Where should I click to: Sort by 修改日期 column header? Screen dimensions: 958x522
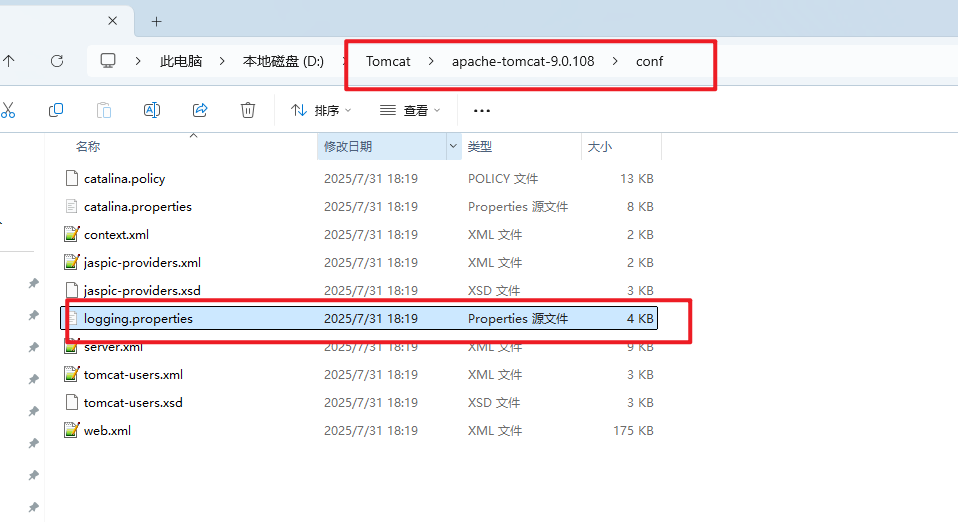point(348,147)
